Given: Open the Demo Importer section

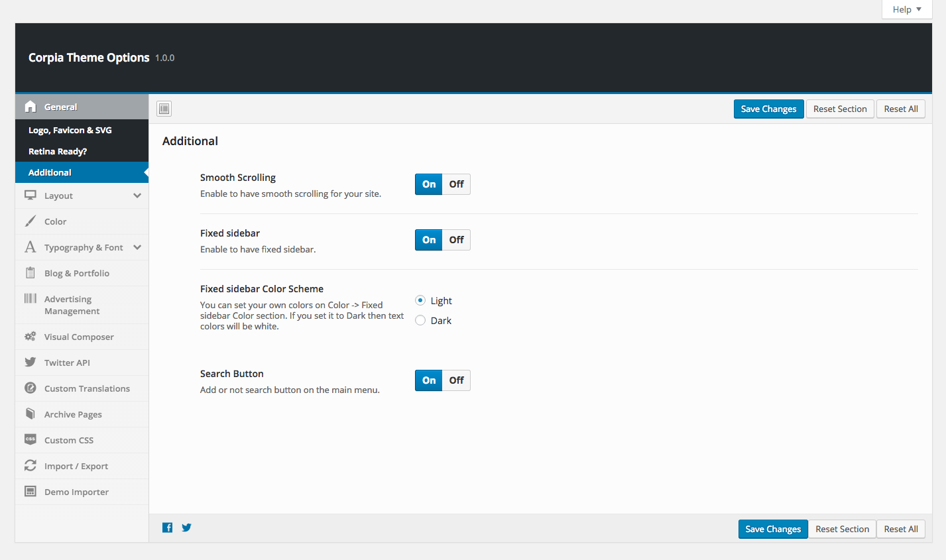Looking at the screenshot, I should 76,492.
